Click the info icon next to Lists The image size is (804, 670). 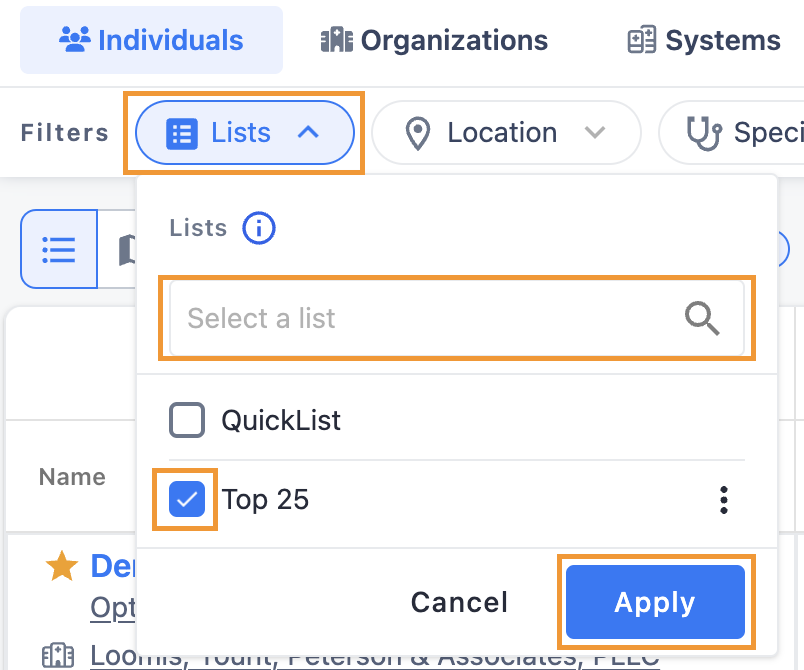[x=258, y=228]
